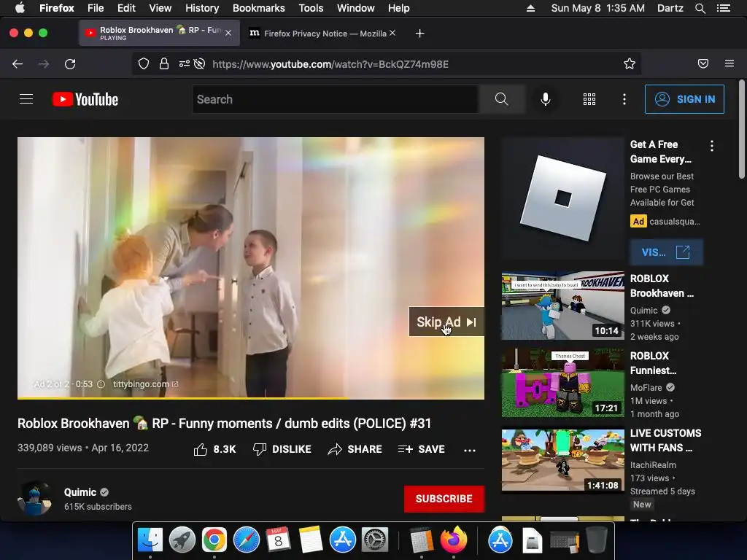Image resolution: width=747 pixels, height=560 pixels.
Task: Reload the page with refresh icon
Action: (70, 64)
